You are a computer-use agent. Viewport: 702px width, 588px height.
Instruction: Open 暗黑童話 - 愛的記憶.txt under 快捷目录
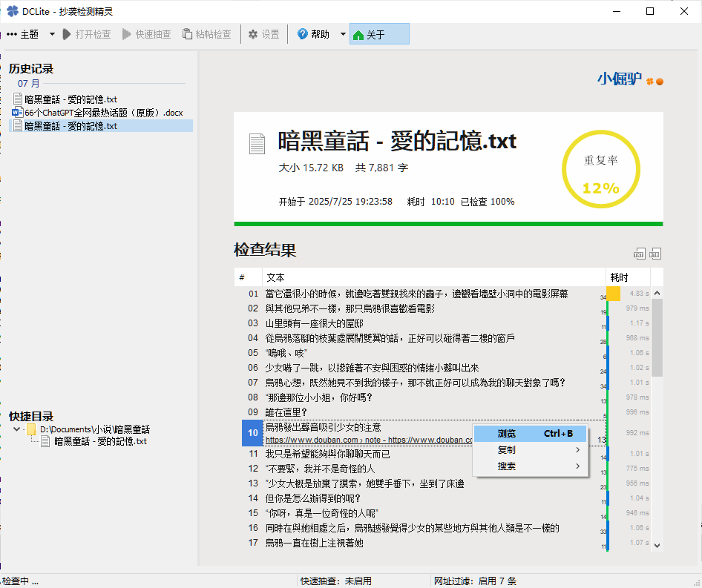(x=94, y=442)
